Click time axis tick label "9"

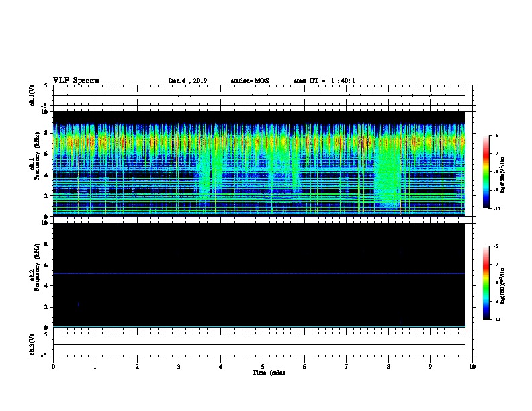point(430,367)
